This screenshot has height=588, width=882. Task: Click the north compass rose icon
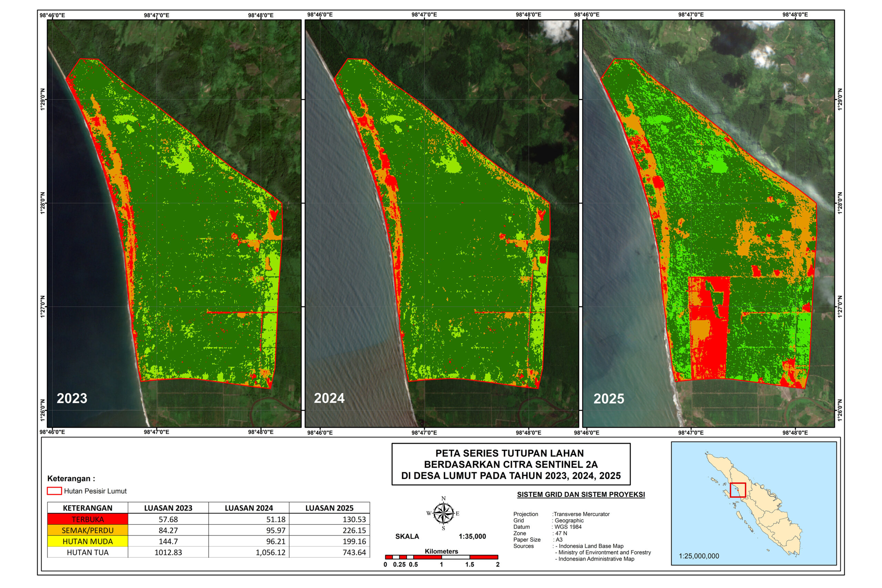pyautogui.click(x=443, y=513)
